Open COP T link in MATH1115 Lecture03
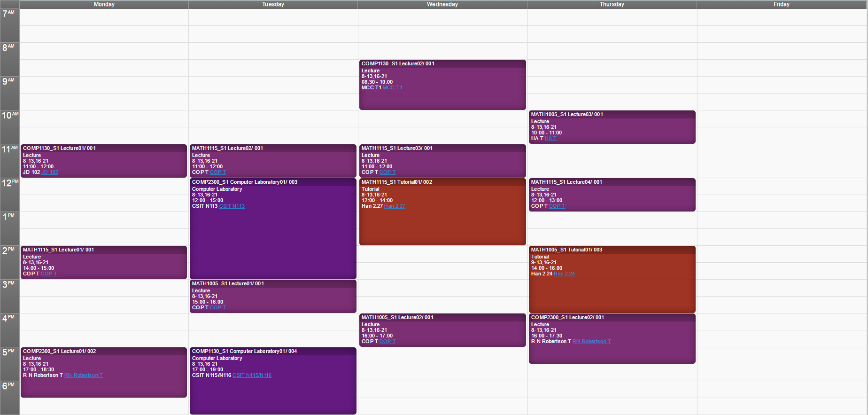This screenshot has height=415, width=868. click(x=387, y=172)
